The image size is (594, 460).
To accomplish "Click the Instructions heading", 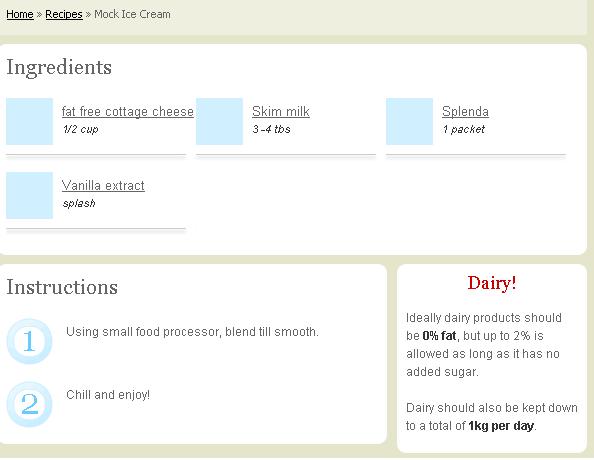I will (62, 287).
